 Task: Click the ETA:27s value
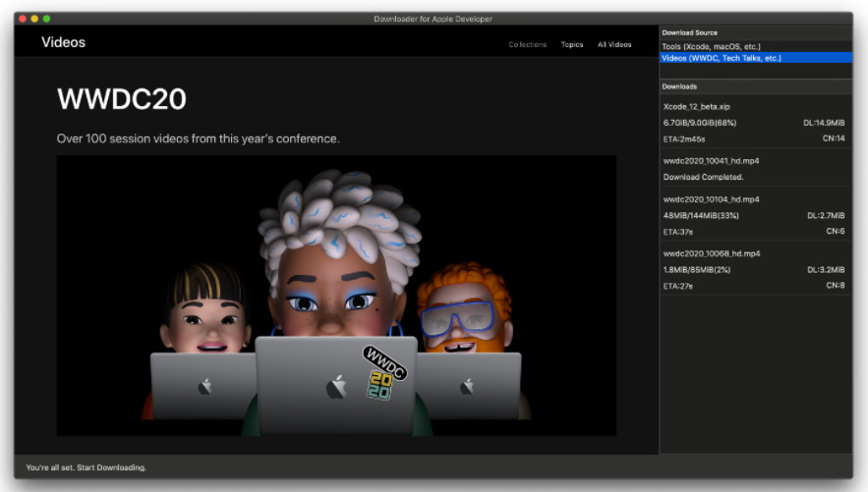[677, 287]
